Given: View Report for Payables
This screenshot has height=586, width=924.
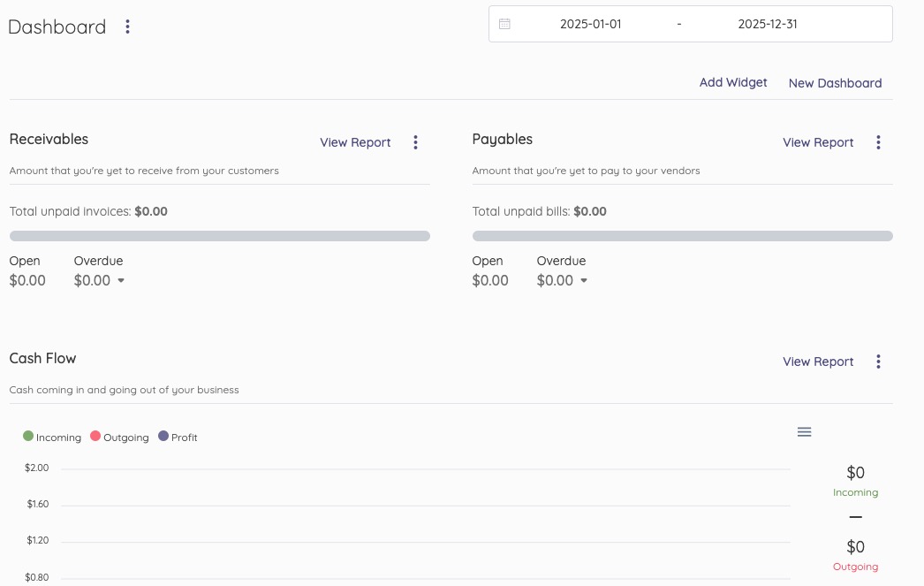Looking at the screenshot, I should pyautogui.click(x=818, y=142).
